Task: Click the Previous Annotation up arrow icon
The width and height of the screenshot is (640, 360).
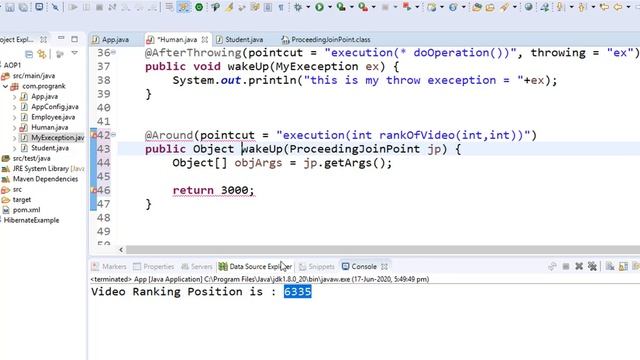Action: pyautogui.click(x=582, y=7)
